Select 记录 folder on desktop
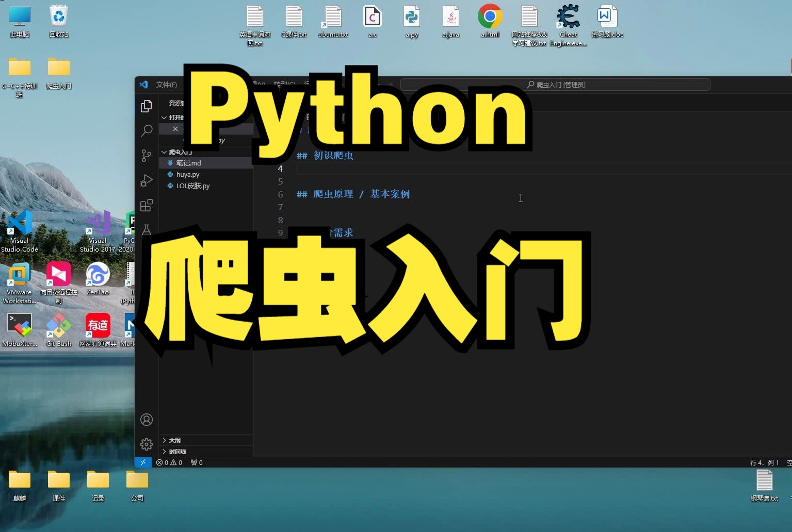 click(98, 486)
